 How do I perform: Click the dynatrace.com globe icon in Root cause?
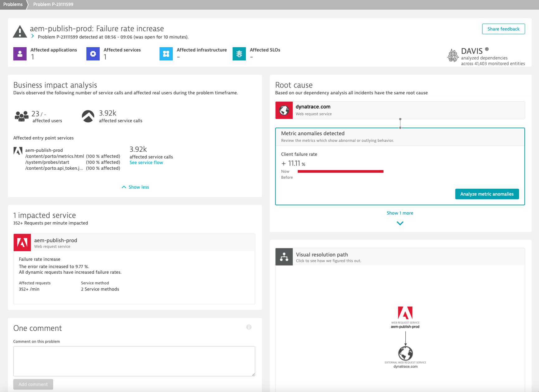[284, 110]
